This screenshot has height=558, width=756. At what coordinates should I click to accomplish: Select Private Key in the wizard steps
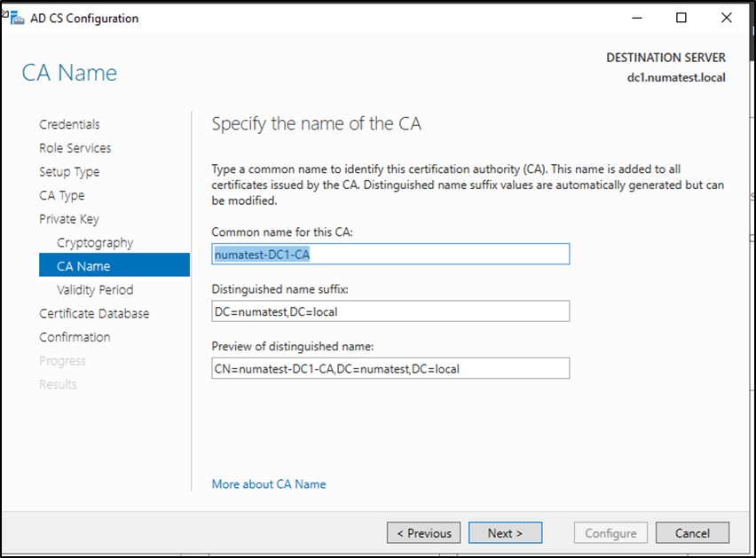tap(68, 219)
